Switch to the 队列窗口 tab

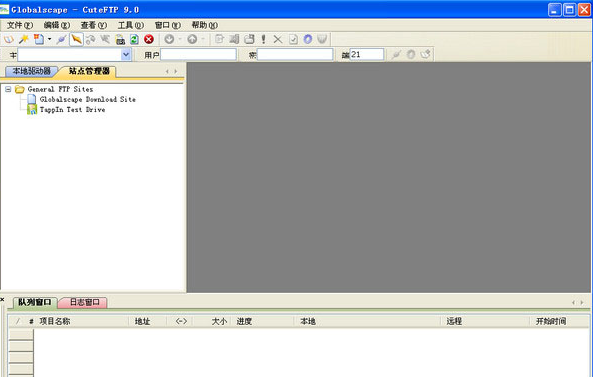35,303
